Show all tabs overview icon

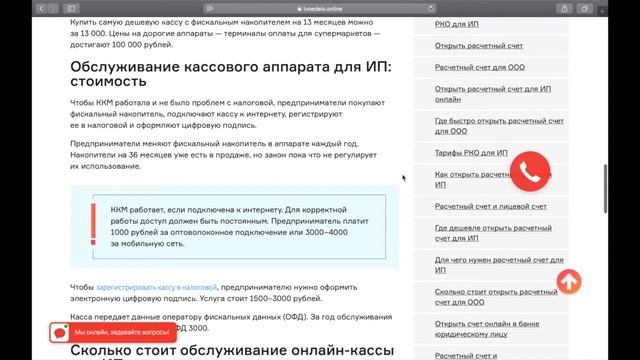pos(584,8)
